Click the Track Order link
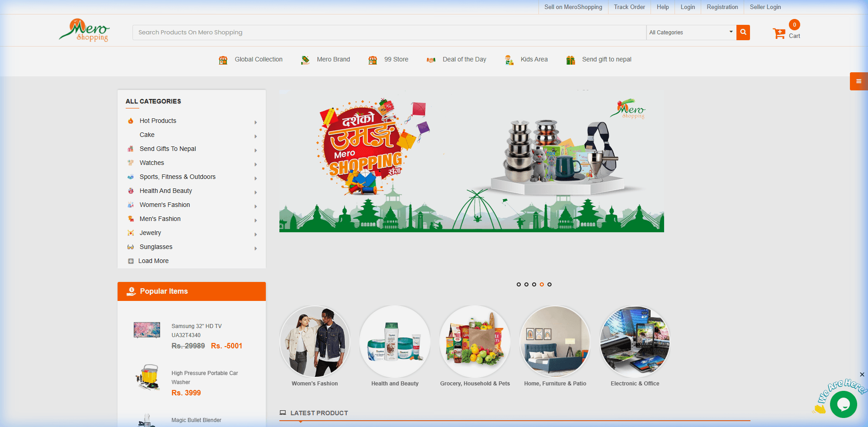 (629, 7)
